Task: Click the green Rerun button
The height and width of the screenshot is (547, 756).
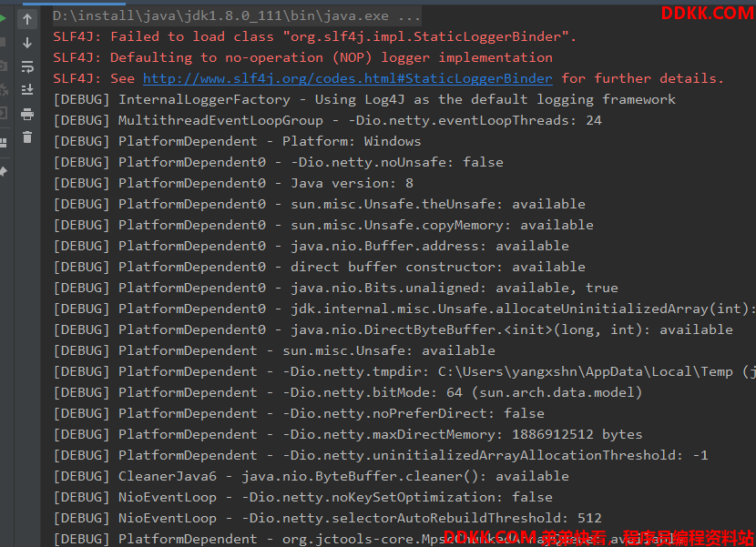Action: click(3, 18)
